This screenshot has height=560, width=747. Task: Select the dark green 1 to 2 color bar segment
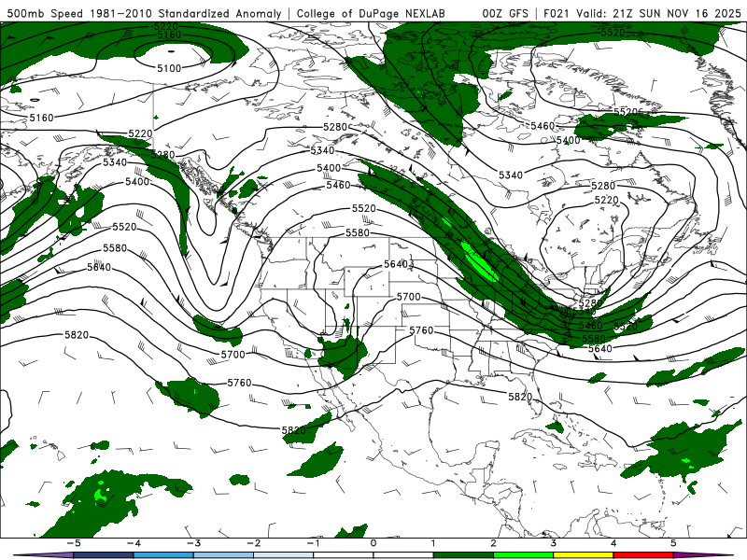tap(463, 555)
